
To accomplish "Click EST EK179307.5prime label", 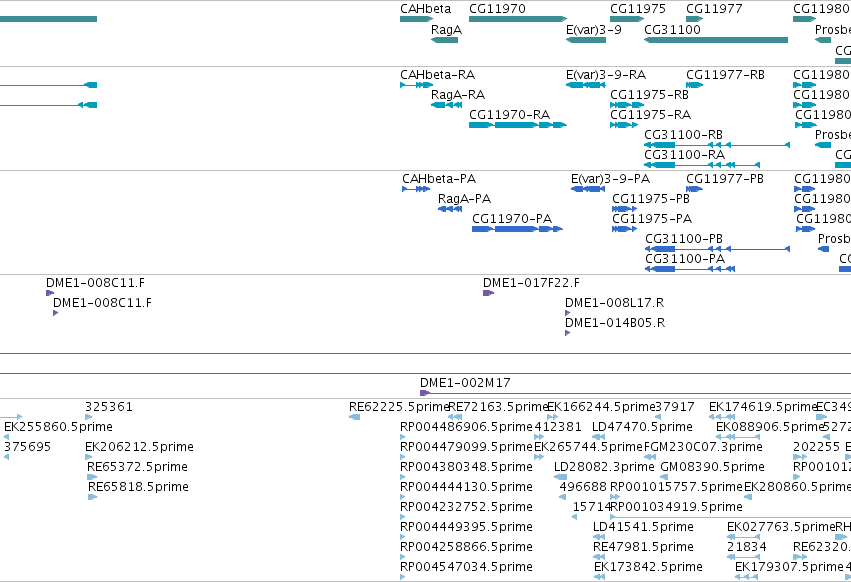I will tap(789, 568).
